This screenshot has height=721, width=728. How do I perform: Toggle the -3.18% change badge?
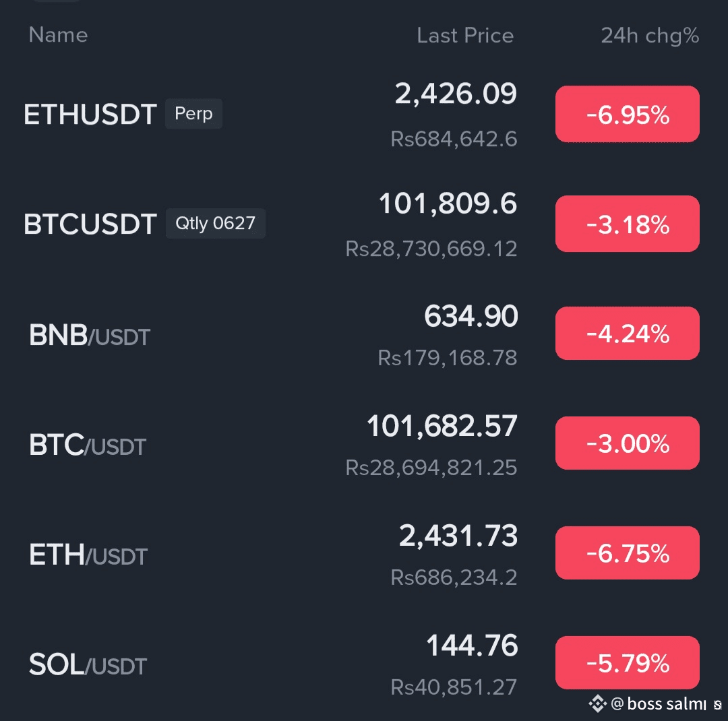pos(627,224)
